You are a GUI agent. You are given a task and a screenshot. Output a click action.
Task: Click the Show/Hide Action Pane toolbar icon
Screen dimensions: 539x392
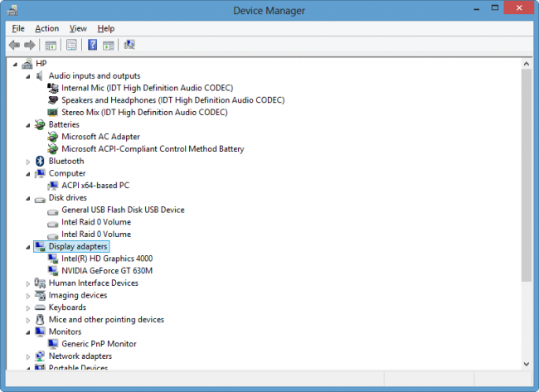(x=109, y=45)
